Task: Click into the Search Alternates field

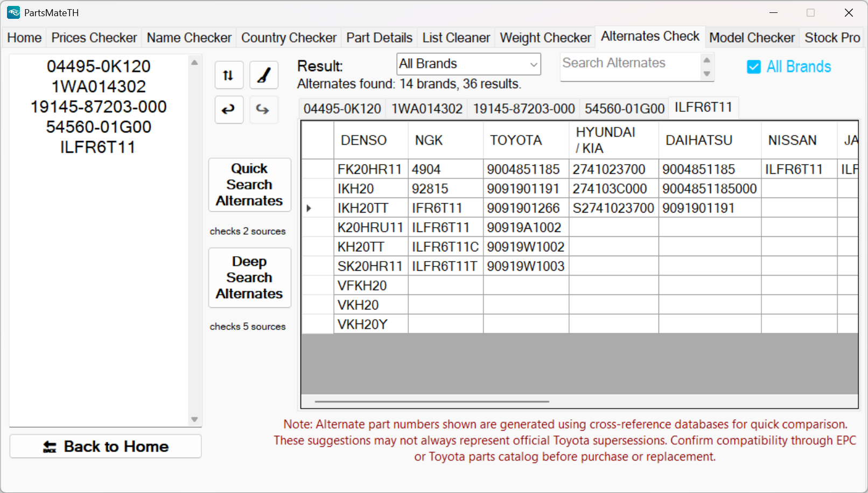Action: (x=629, y=64)
